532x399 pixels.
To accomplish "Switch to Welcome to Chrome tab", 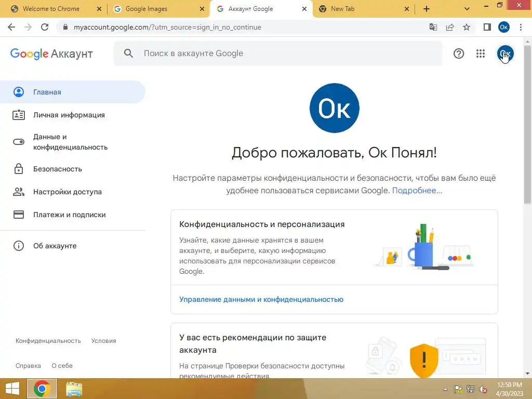I will (51, 9).
